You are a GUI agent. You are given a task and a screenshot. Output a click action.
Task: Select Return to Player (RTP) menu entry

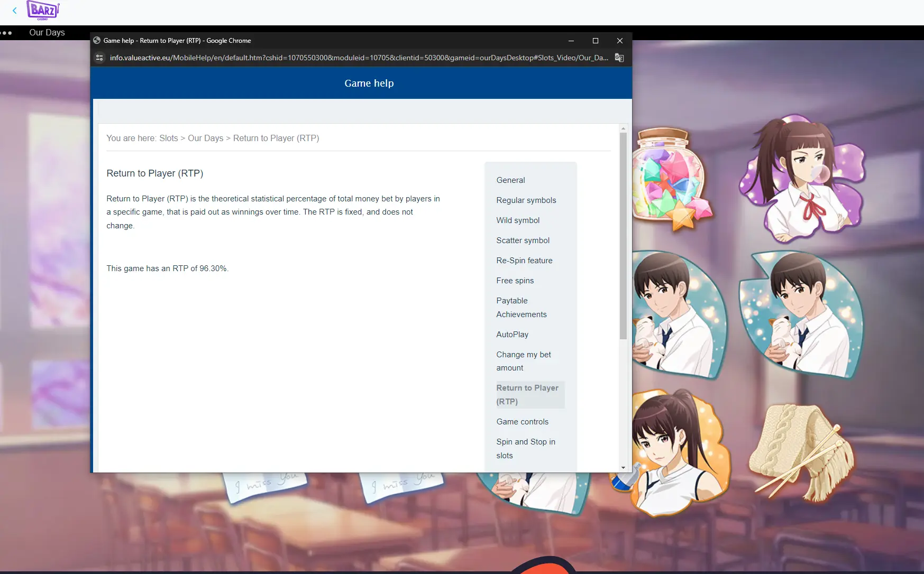(530, 395)
